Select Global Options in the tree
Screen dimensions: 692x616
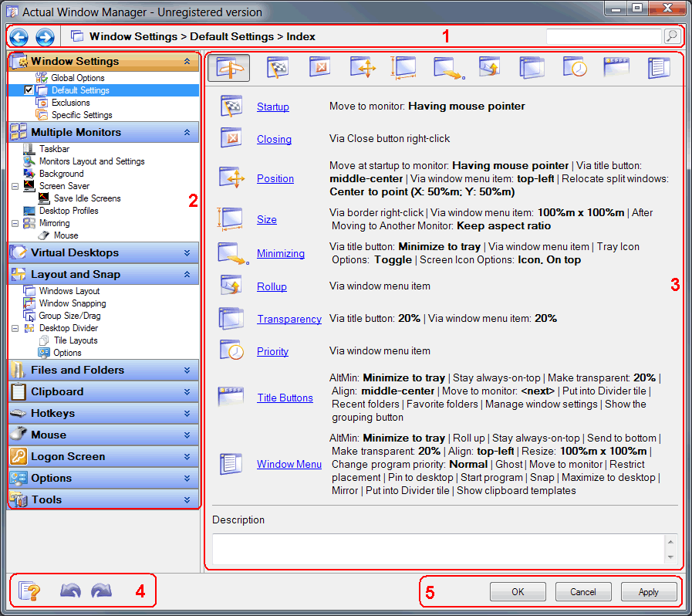[78, 78]
